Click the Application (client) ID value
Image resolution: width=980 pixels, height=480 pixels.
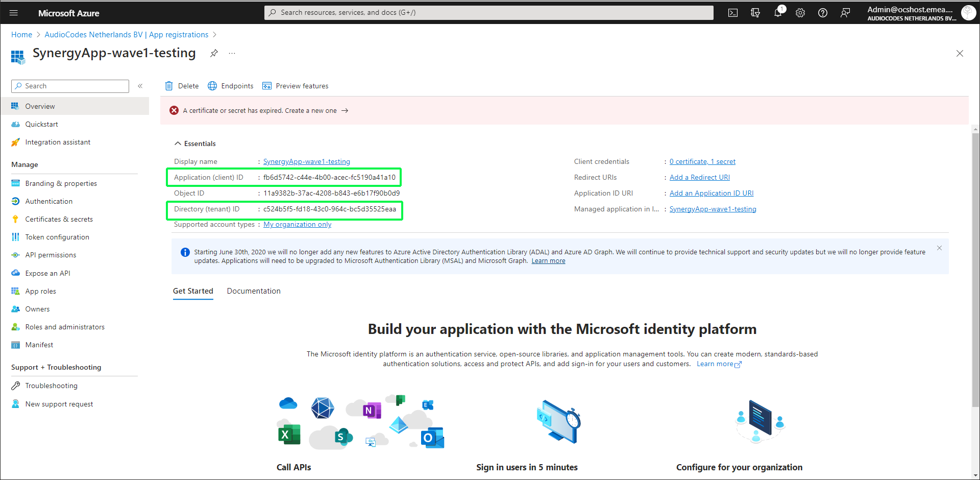pos(329,177)
